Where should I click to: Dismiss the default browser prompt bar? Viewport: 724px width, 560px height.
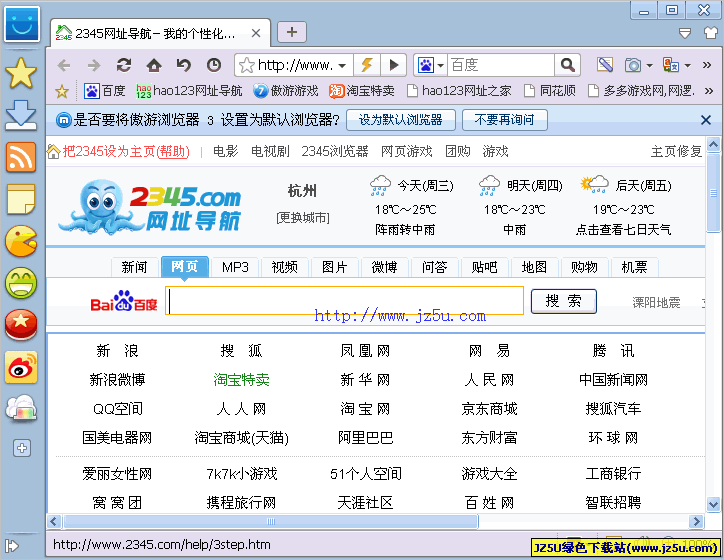coord(706,120)
